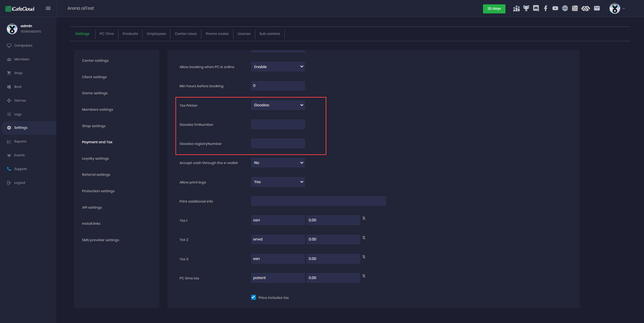Screen dimensions: 644x323
Task: Open the Employees tab
Action: pyautogui.click(x=156, y=34)
